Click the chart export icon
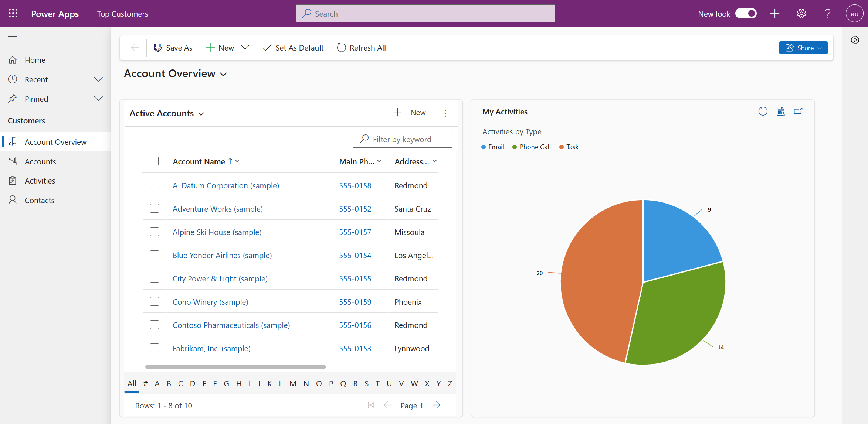The width and height of the screenshot is (868, 424). pyautogui.click(x=798, y=111)
